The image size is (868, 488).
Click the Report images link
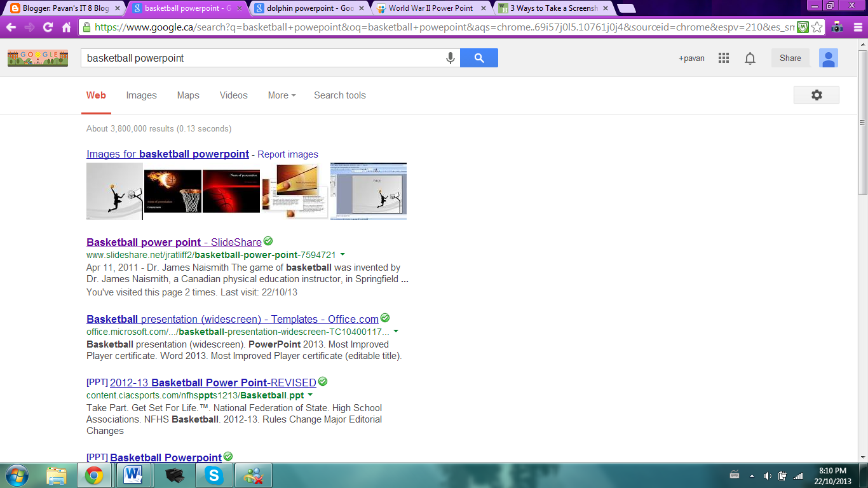click(288, 154)
